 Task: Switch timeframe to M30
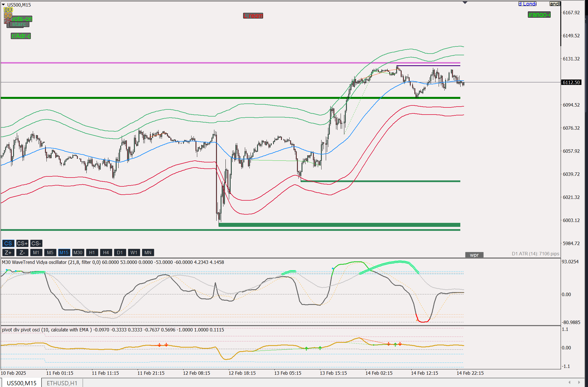tap(78, 252)
